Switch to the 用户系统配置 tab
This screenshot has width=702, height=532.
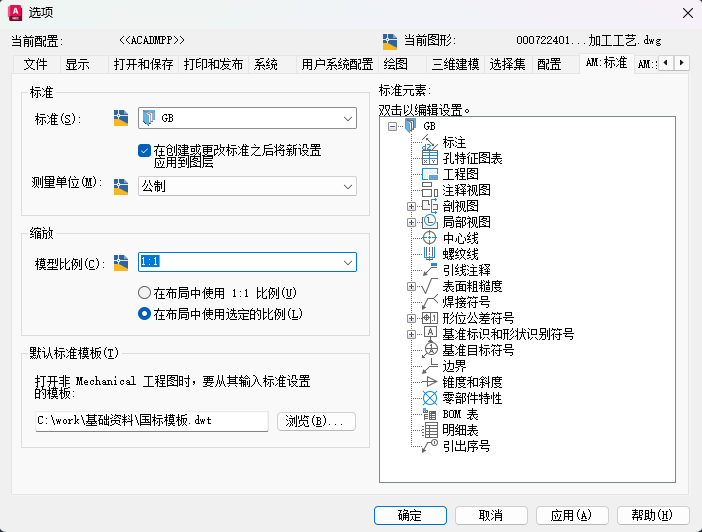pos(337,64)
